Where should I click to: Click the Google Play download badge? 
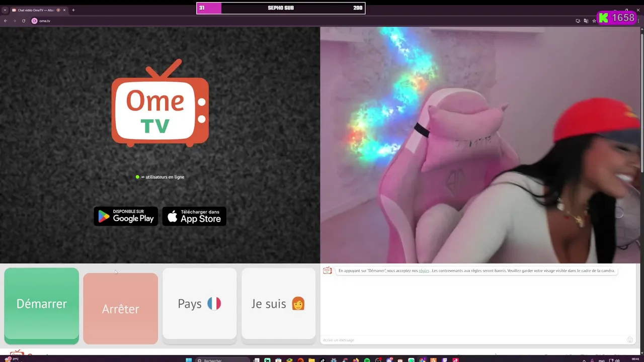(126, 216)
